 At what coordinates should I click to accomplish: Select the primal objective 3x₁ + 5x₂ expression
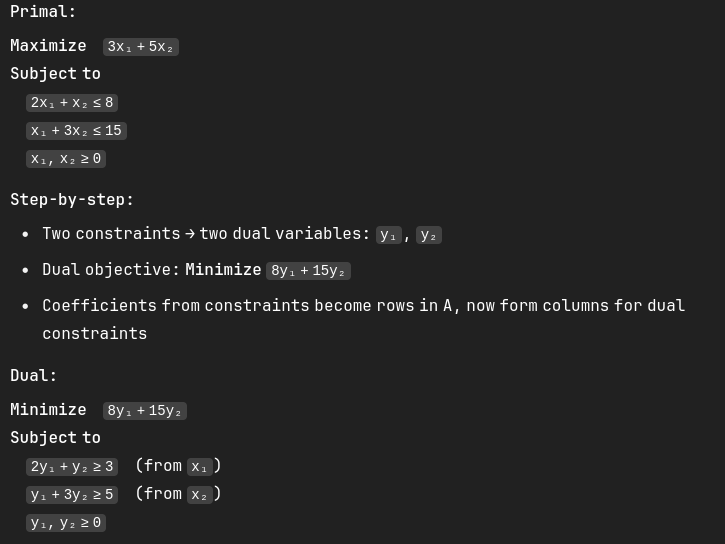click(x=140, y=47)
